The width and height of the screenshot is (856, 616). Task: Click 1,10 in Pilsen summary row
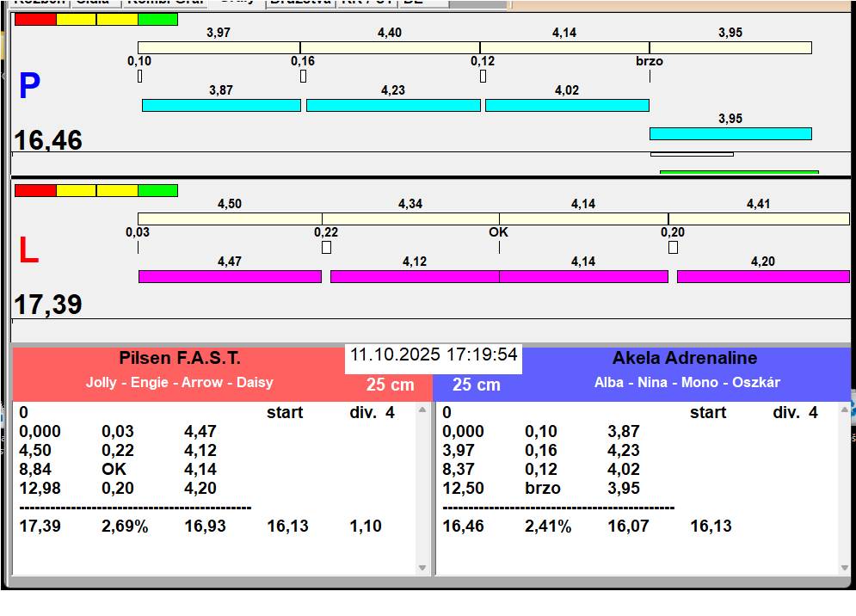pos(366,526)
